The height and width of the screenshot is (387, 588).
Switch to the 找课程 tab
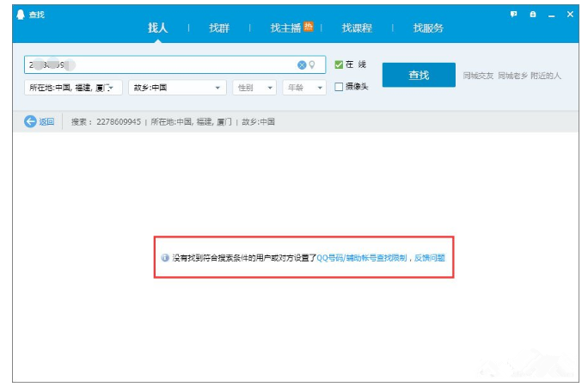point(357,28)
